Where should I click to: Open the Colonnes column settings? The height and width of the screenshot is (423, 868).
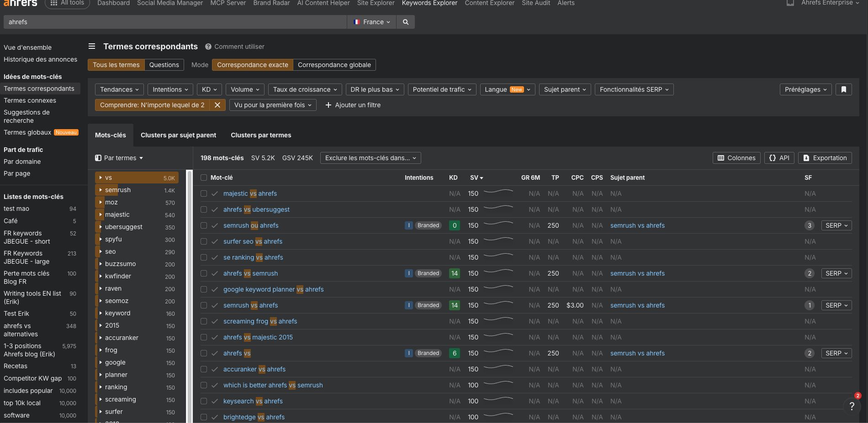click(x=736, y=158)
